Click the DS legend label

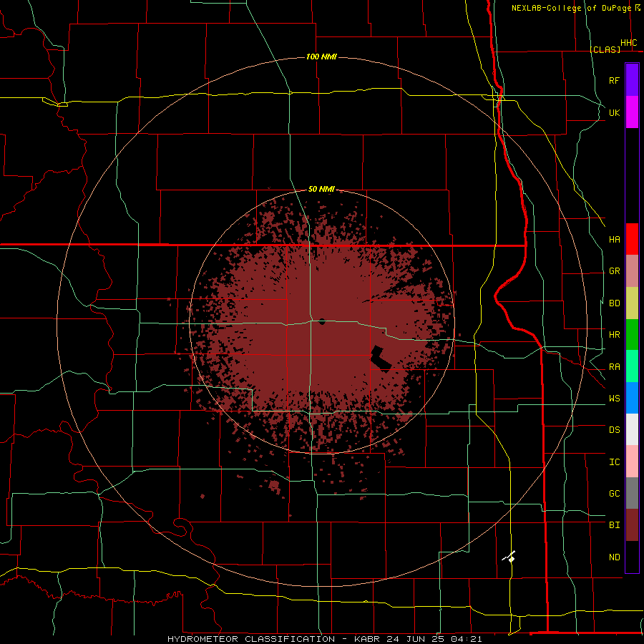(614, 430)
